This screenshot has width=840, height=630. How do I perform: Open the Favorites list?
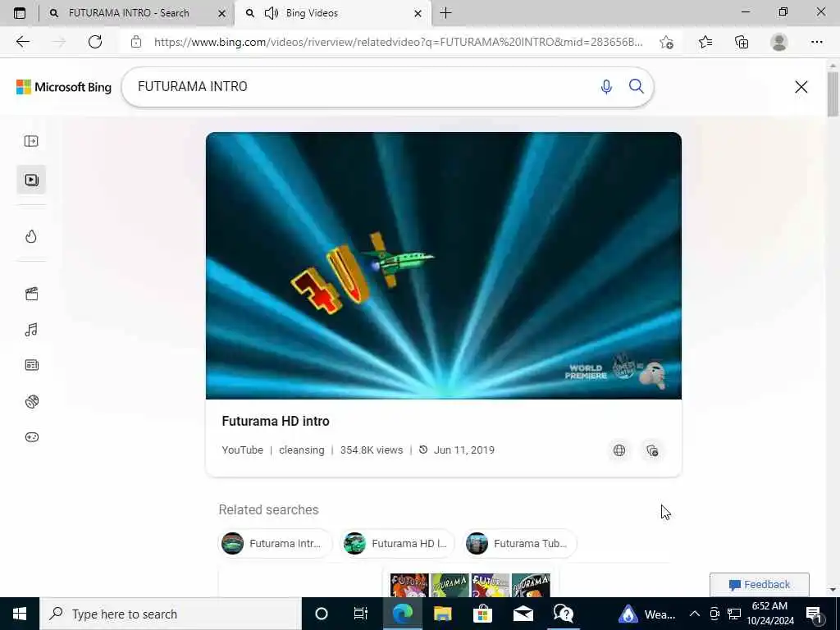(705, 42)
